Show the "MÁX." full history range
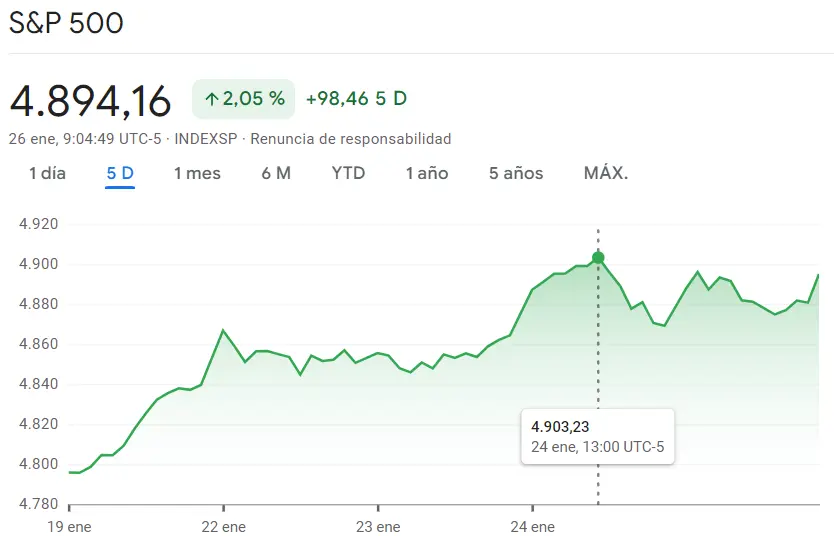 pos(606,173)
